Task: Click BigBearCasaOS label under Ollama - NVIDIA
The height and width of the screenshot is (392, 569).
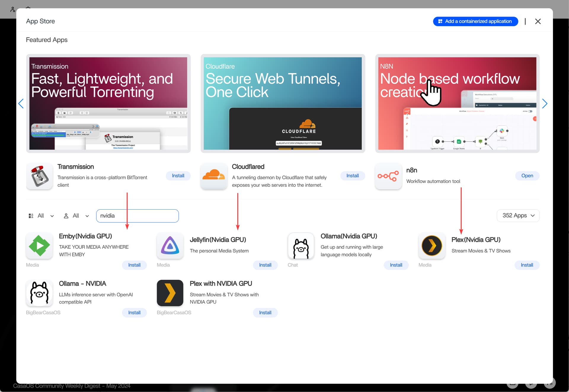Action: coord(43,313)
